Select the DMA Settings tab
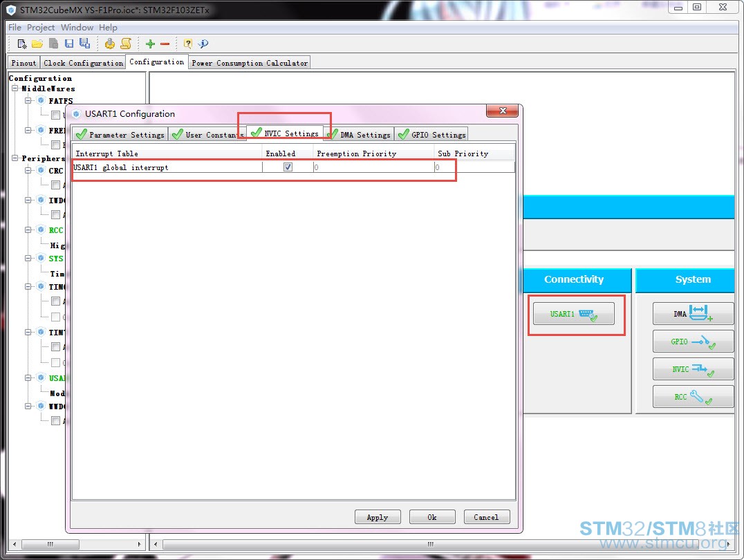Viewport: 744px width, 560px height. (360, 134)
